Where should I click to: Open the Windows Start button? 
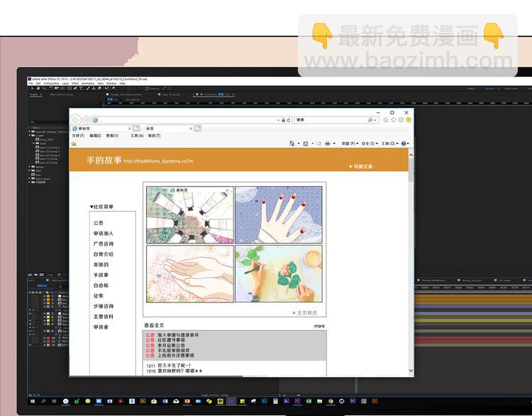coord(33,402)
